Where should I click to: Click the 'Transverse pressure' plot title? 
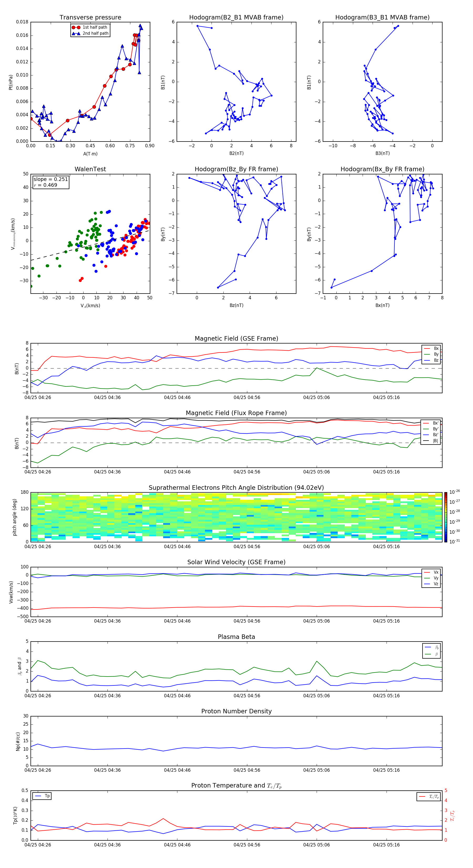tap(90, 18)
